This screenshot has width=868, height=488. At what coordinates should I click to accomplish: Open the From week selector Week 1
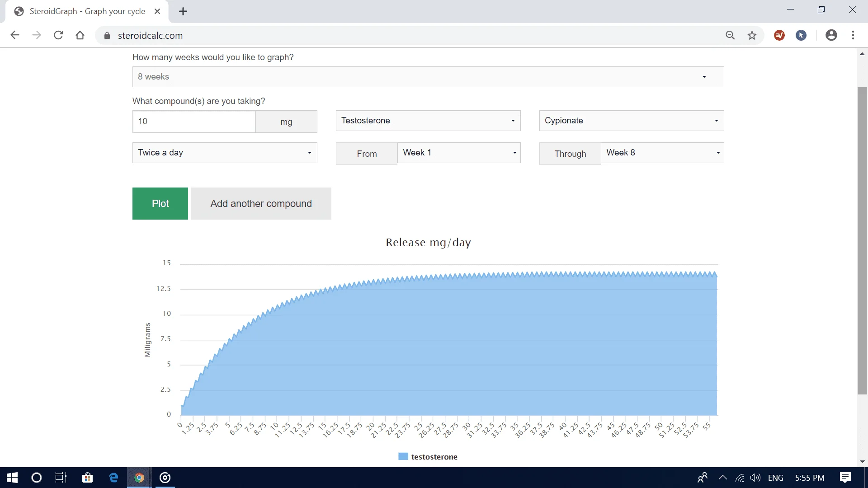[459, 153]
